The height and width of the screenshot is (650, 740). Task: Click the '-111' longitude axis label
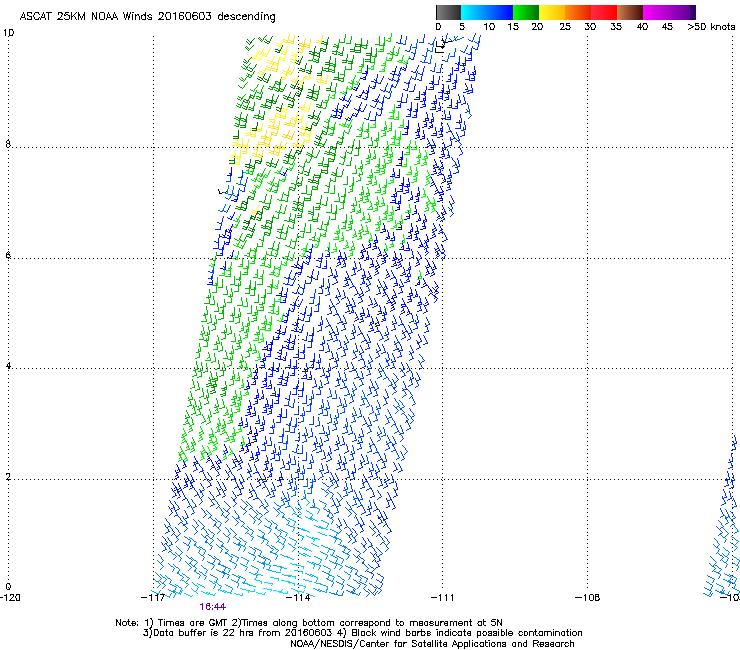click(x=443, y=598)
